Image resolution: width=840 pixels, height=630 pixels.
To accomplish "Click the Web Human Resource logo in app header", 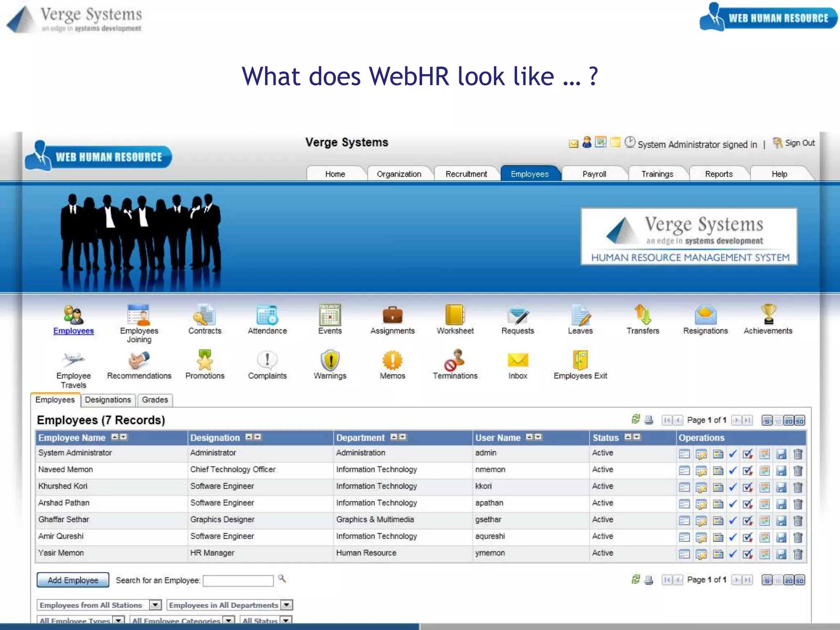I will pos(98,156).
